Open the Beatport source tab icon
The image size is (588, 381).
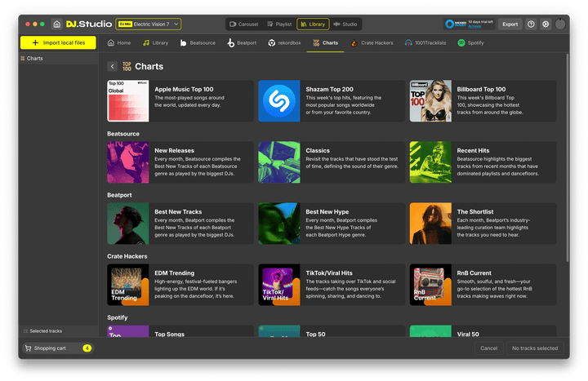pos(231,42)
